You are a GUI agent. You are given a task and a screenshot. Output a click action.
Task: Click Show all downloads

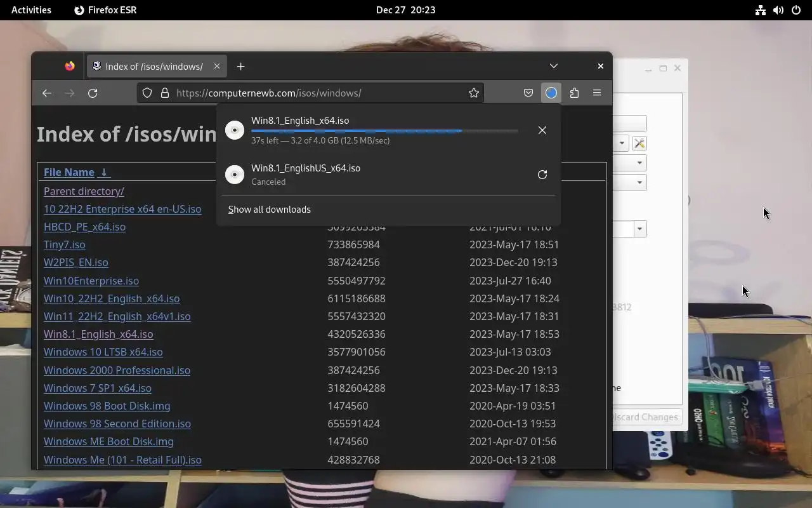270,210
